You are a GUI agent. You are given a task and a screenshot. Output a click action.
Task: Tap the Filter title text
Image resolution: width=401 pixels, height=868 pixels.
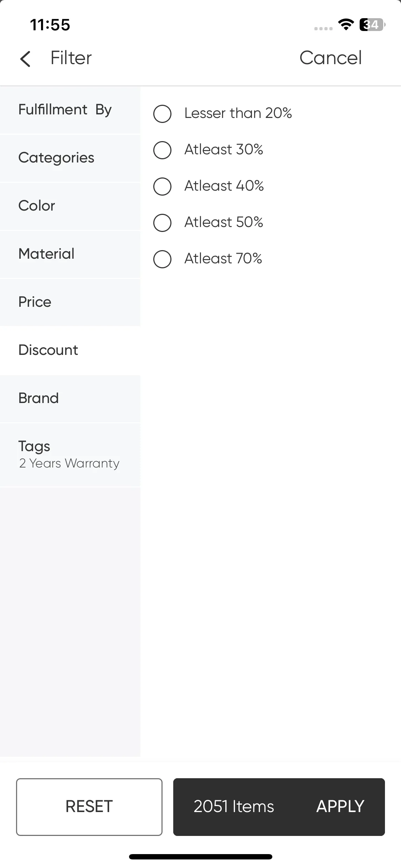(71, 58)
